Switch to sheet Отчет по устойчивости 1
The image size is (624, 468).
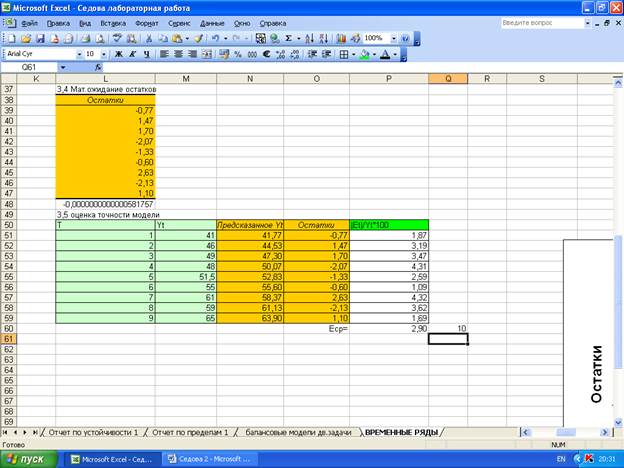point(93,432)
